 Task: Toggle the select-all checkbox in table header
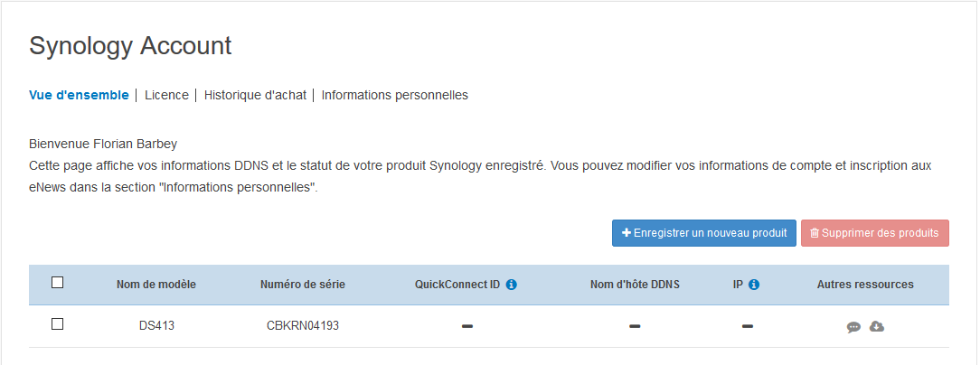[58, 283]
